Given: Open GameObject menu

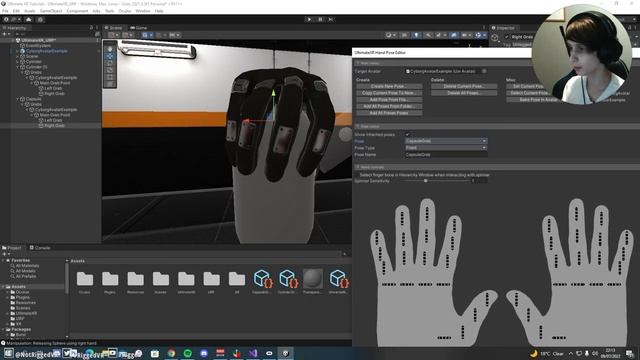Looking at the screenshot, I should pos(51,11).
